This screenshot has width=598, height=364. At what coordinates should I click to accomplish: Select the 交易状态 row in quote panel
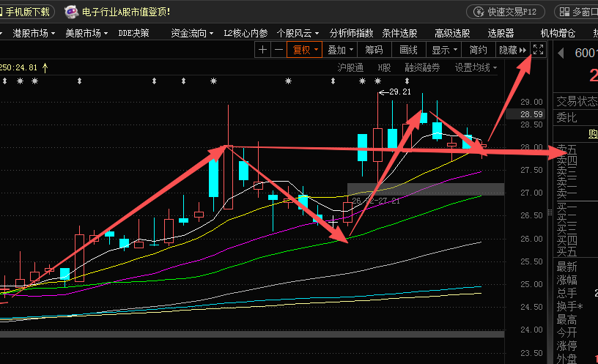[576, 101]
